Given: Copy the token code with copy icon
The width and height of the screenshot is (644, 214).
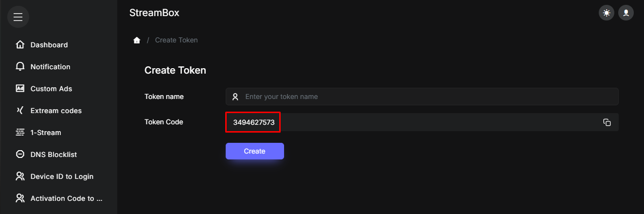Looking at the screenshot, I should pyautogui.click(x=607, y=122).
